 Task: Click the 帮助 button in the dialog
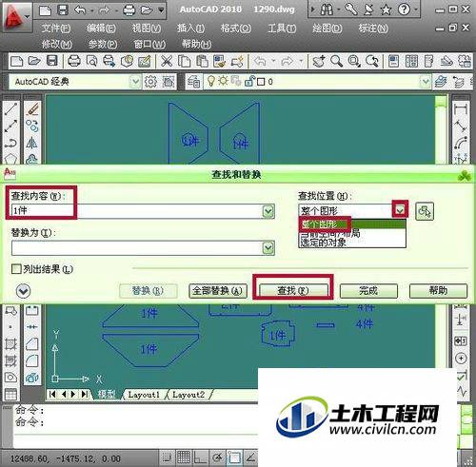[x=438, y=291]
